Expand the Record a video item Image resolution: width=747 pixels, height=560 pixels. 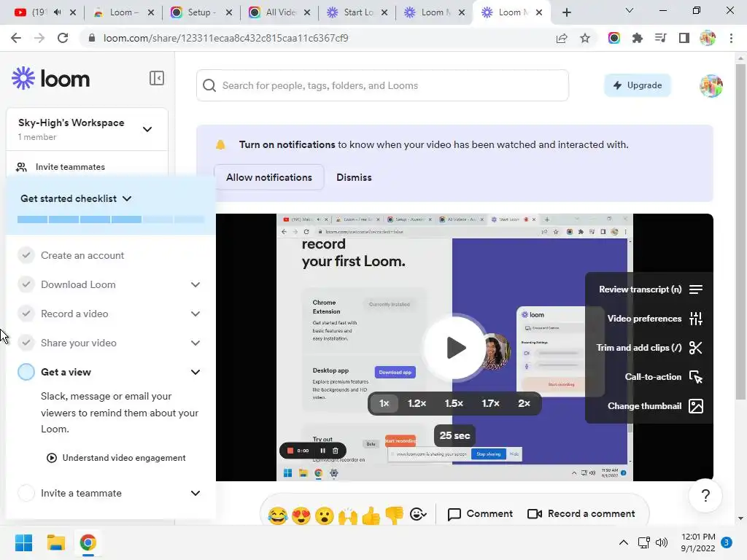tap(196, 314)
